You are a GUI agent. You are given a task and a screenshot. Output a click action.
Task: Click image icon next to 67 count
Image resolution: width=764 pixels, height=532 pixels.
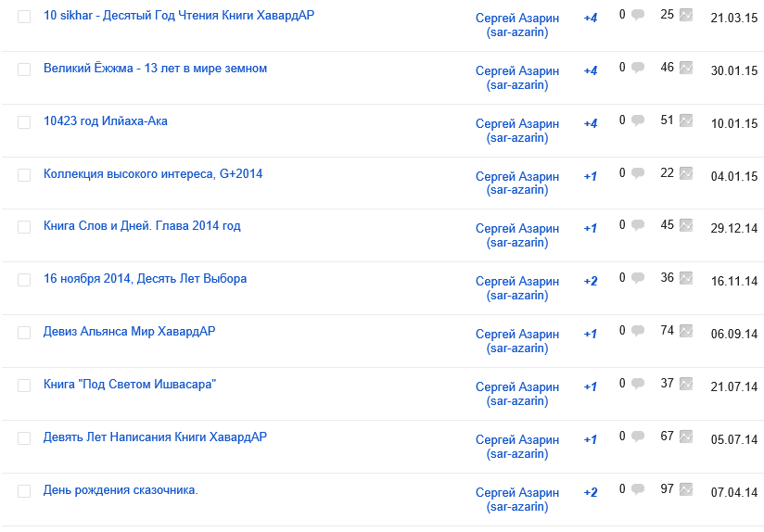[686, 437]
